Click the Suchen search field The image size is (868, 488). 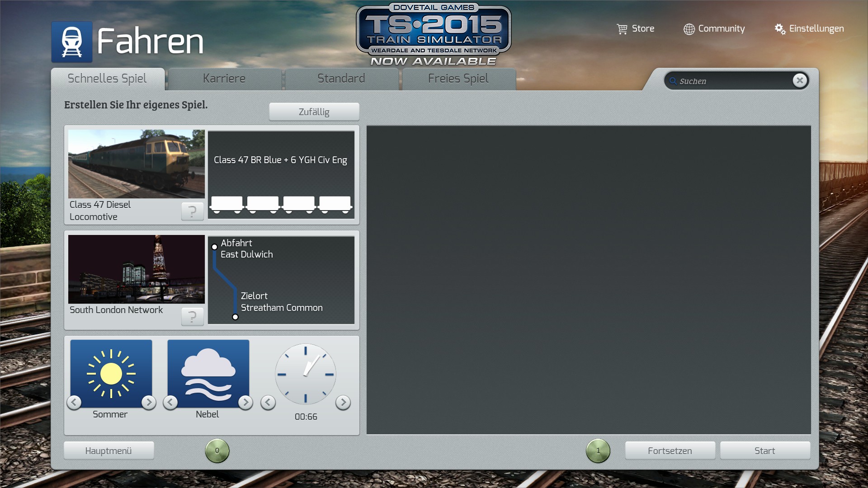click(732, 81)
